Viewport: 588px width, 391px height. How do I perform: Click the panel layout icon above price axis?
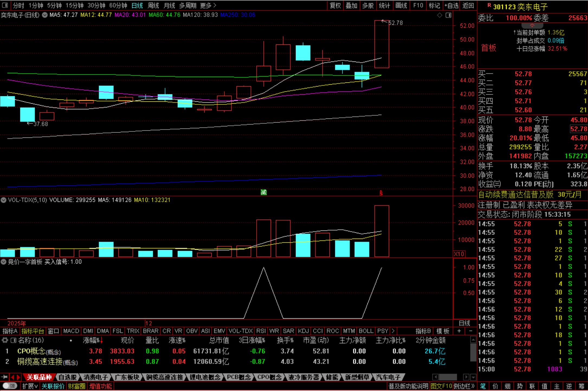448,15
